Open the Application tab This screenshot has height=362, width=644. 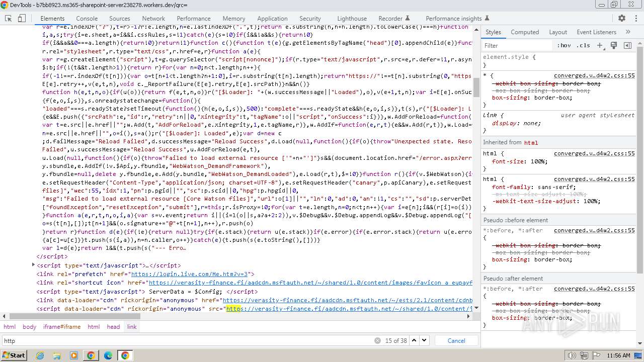pyautogui.click(x=272, y=18)
